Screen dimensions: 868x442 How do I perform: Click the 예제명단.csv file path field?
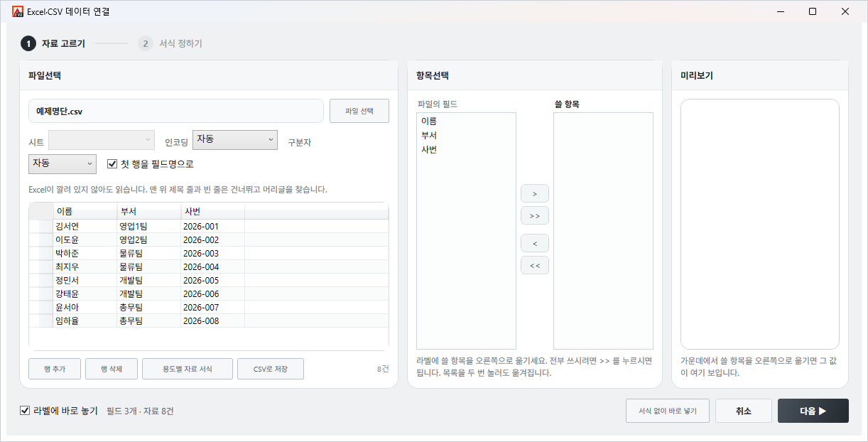(x=176, y=111)
